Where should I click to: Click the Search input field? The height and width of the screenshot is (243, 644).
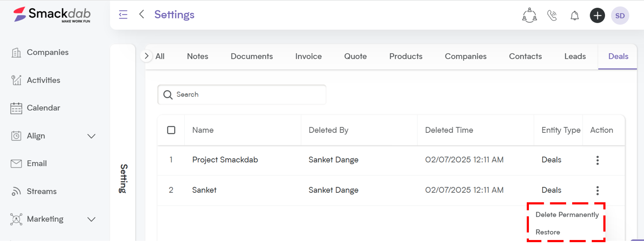click(x=242, y=95)
